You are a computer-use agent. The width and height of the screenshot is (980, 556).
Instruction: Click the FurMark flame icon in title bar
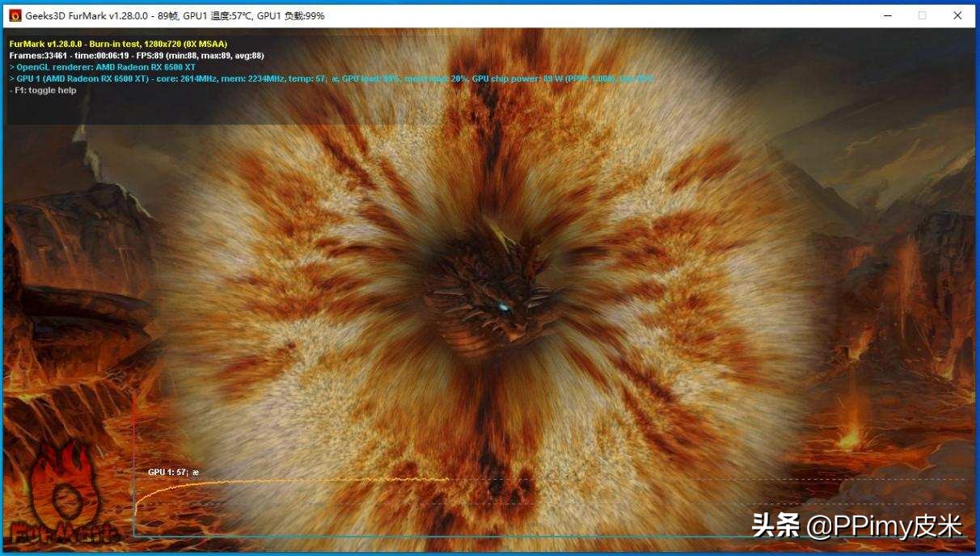tap(15, 15)
